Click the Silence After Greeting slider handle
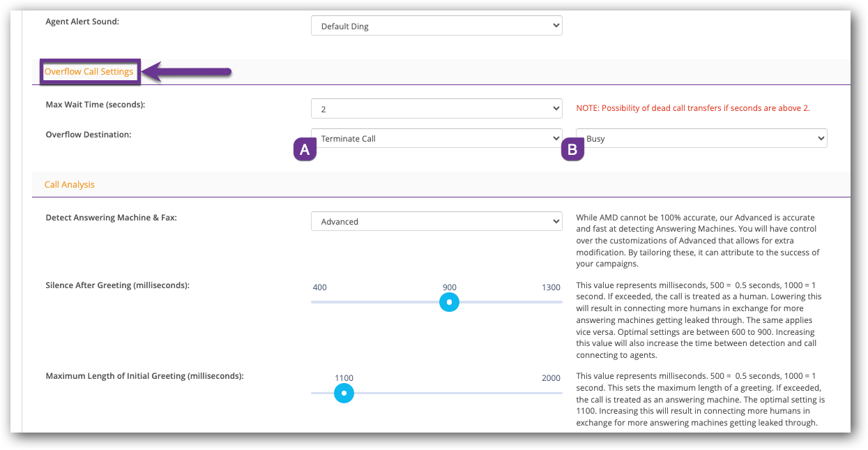 (x=450, y=302)
